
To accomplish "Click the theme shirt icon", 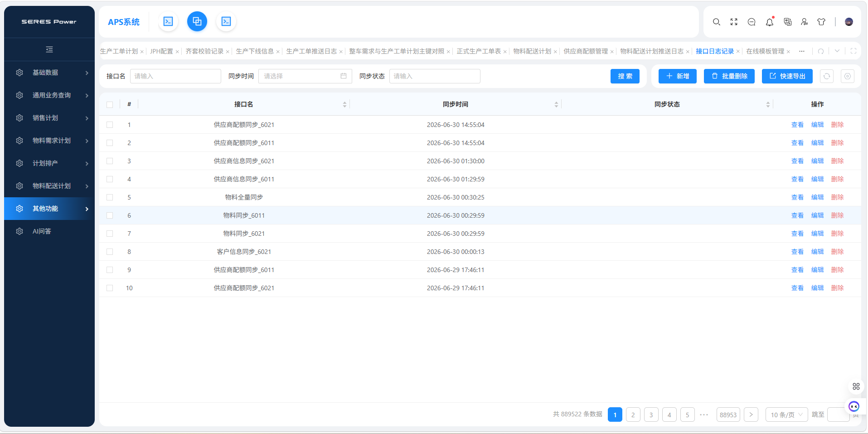I will pyautogui.click(x=821, y=22).
